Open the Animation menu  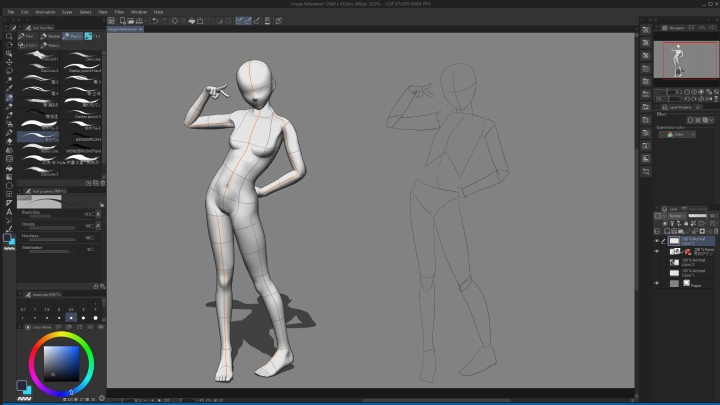point(45,12)
